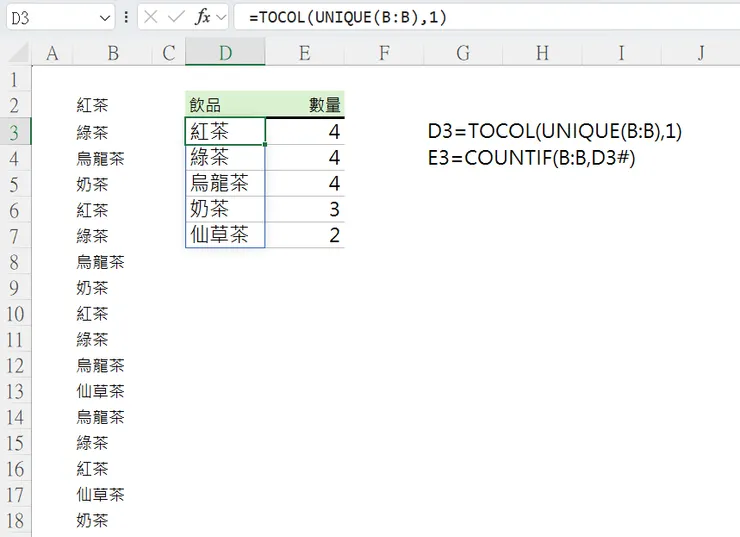Select cell D5 containing 烏龍茶
This screenshot has width=740, height=537.
[x=225, y=183]
